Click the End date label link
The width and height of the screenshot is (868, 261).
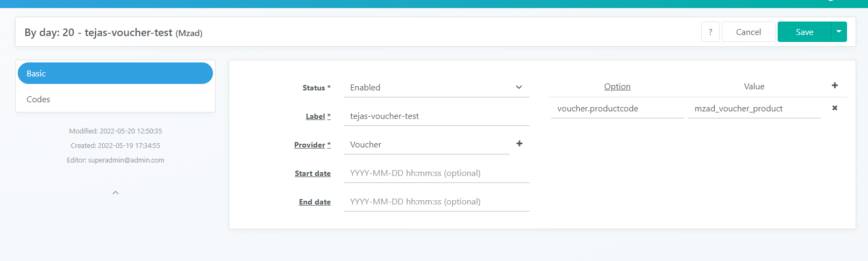coord(315,202)
